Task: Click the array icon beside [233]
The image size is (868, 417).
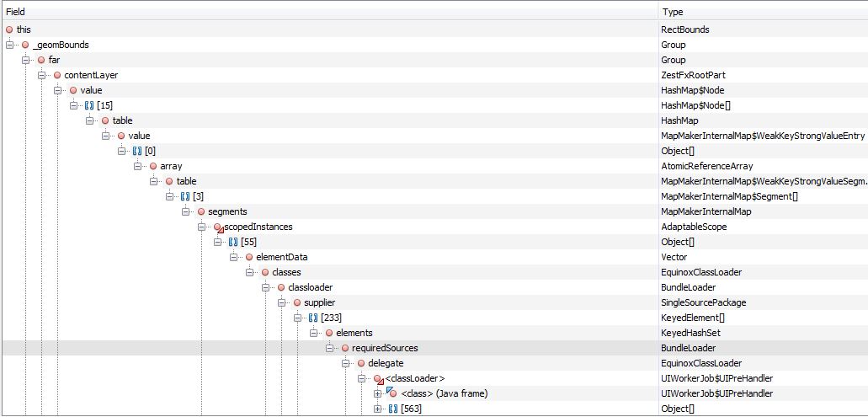Action: [x=313, y=318]
